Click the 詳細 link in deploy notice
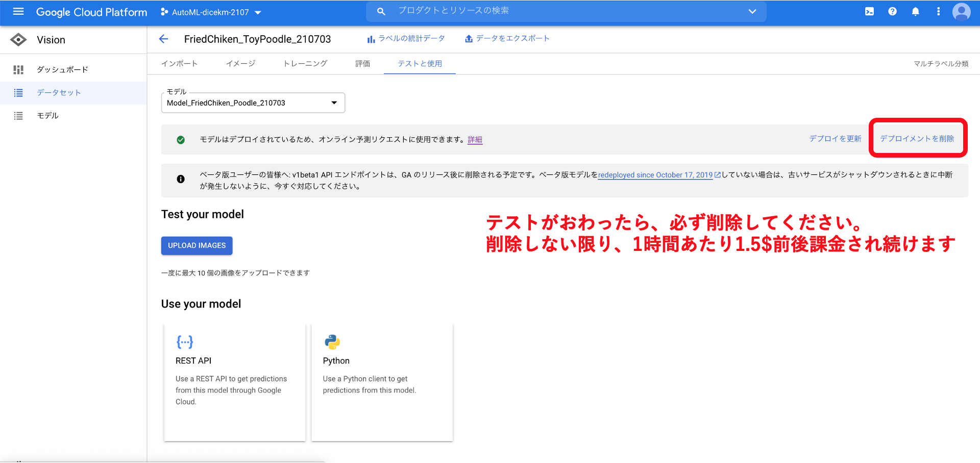 (475, 140)
